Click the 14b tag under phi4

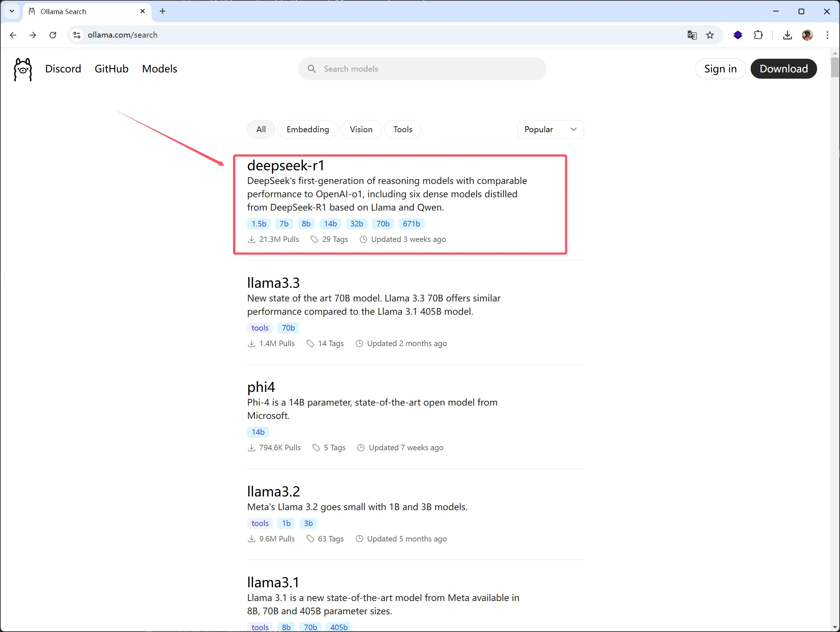coord(258,432)
